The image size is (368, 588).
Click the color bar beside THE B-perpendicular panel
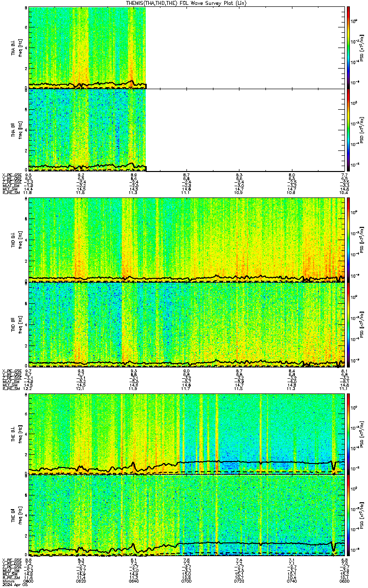tap(349, 434)
